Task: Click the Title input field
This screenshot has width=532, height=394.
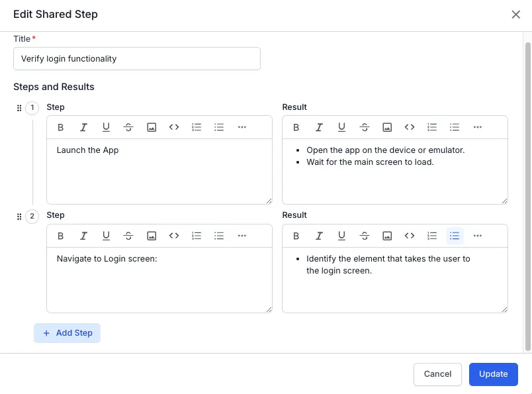Action: point(136,59)
